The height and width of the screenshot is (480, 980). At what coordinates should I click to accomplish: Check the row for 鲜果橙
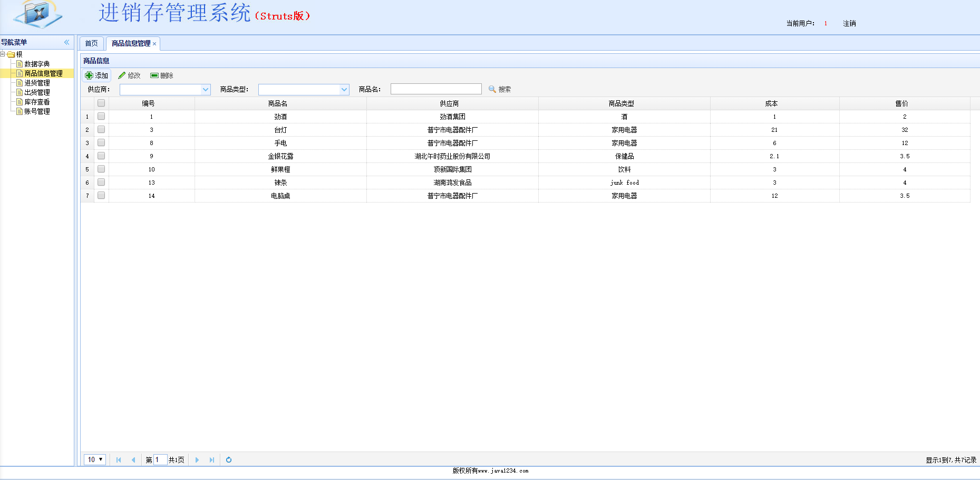point(101,169)
